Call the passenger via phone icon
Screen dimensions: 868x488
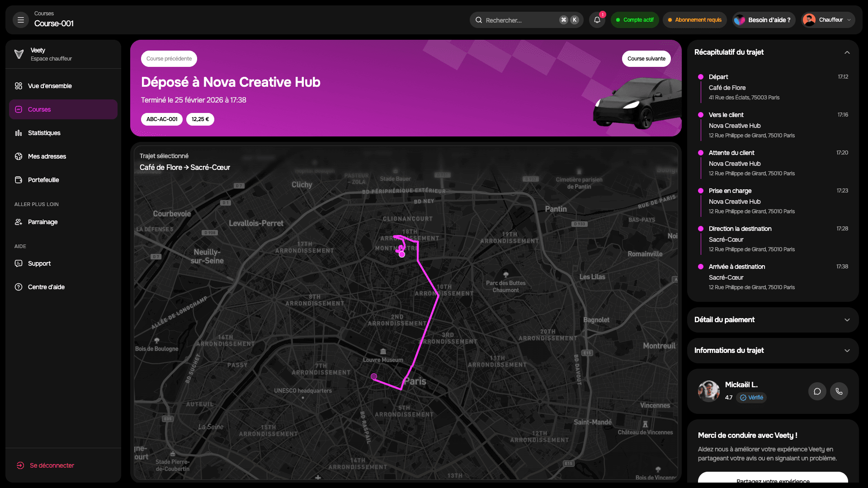(x=839, y=391)
